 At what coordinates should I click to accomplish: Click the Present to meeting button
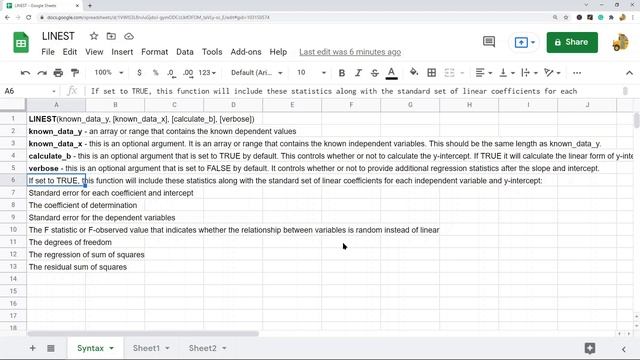pyautogui.click(x=524, y=42)
